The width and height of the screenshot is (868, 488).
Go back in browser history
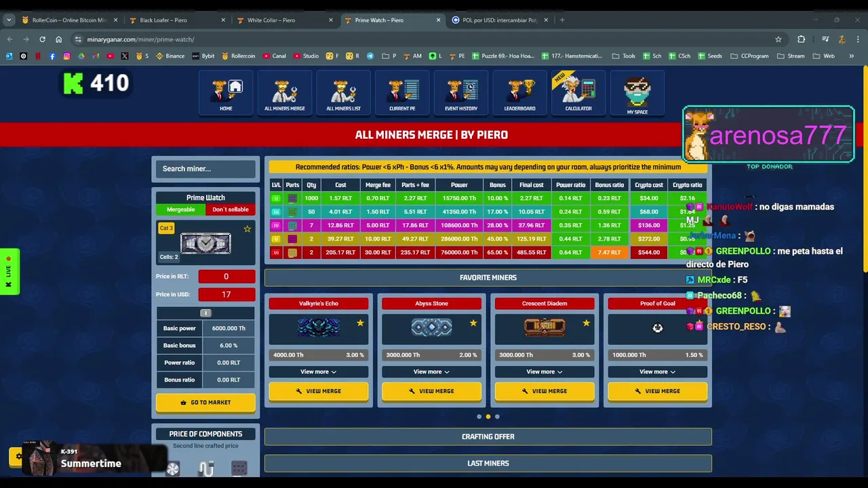tap(9, 39)
